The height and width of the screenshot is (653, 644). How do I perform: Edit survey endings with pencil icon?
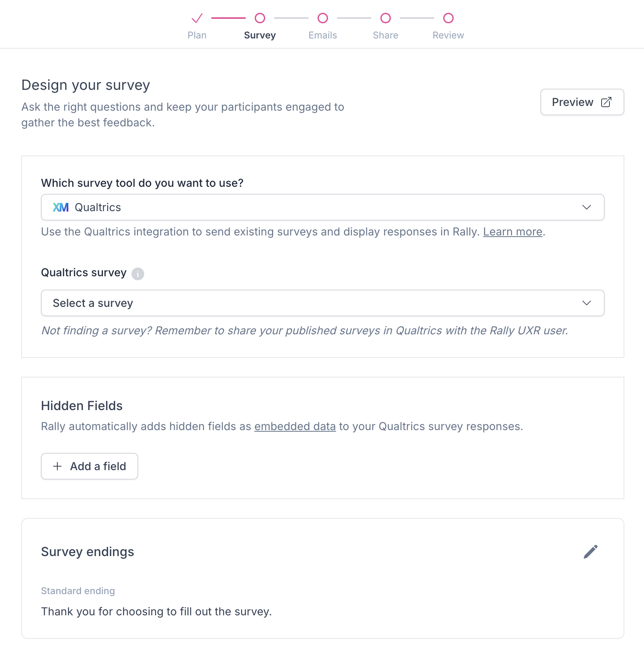click(x=590, y=552)
